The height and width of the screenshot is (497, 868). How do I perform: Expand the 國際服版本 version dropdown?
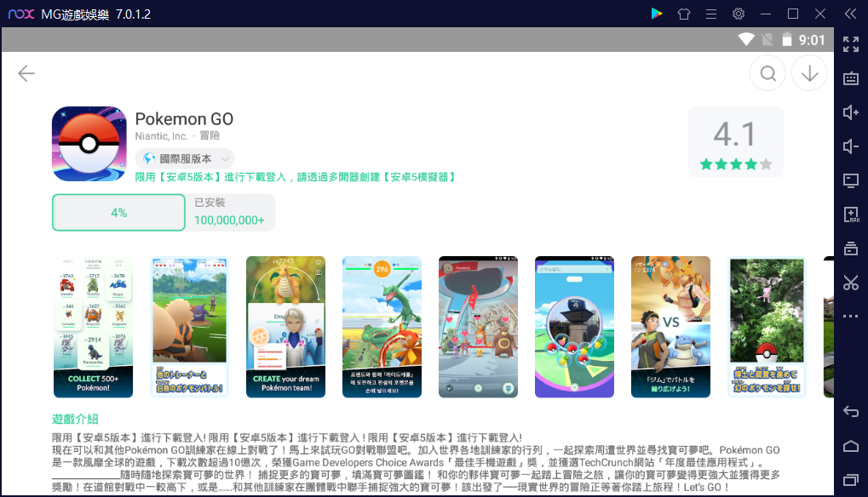(185, 159)
